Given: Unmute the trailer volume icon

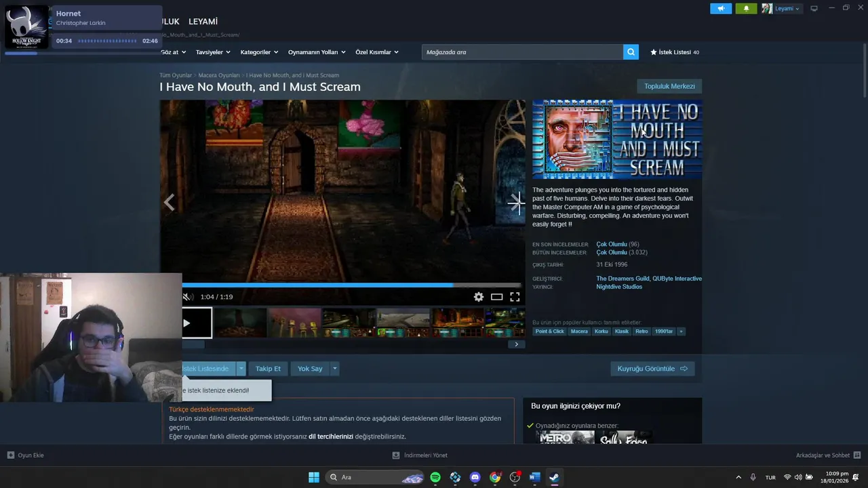Looking at the screenshot, I should [188, 297].
